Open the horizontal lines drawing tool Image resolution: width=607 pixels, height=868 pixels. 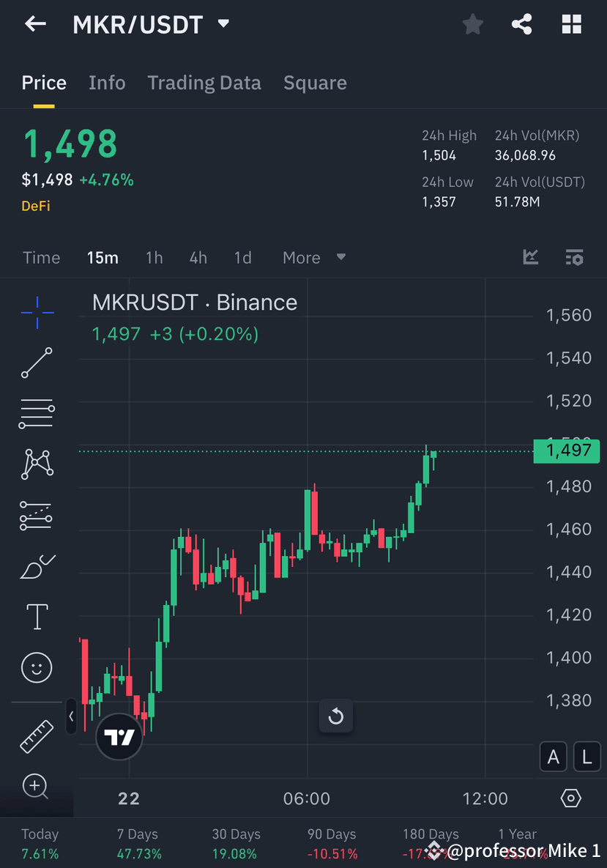click(37, 413)
